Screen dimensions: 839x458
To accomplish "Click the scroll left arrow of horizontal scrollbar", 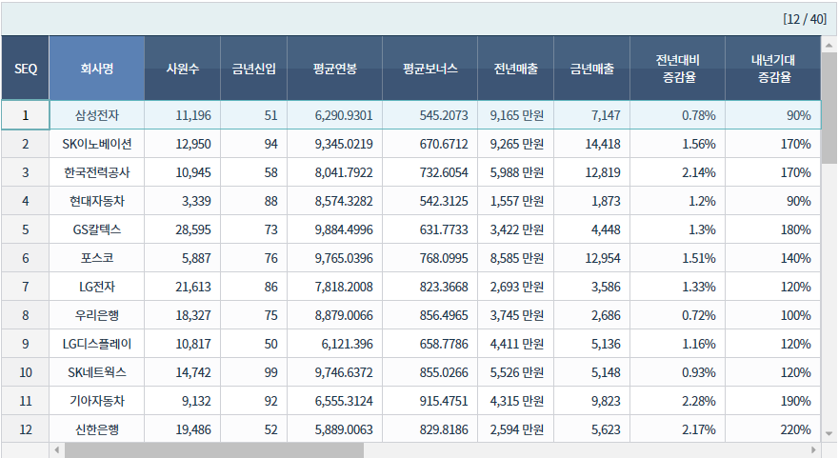I will 57,450.
